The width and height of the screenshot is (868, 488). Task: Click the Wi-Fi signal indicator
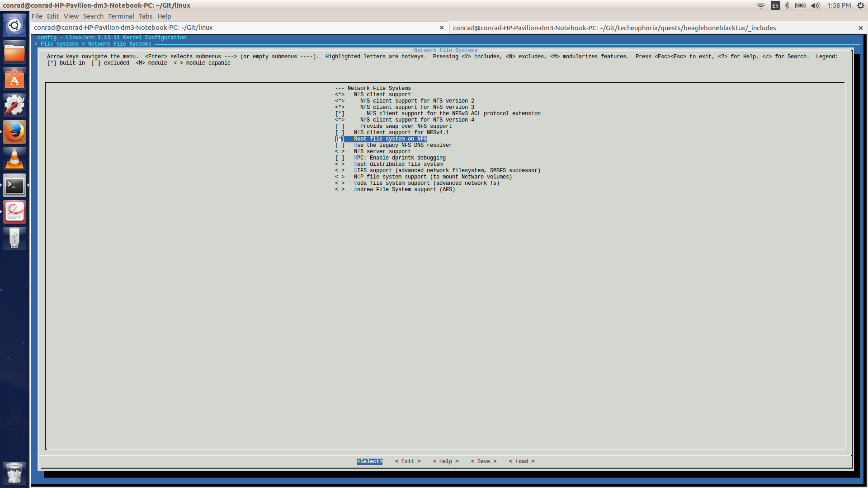coord(761,5)
